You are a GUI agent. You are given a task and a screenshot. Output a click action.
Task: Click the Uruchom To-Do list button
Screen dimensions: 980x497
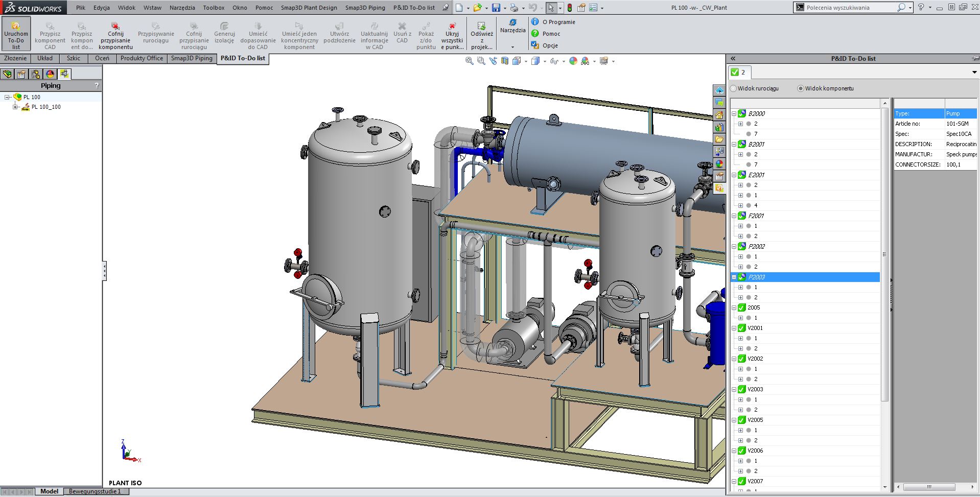pyautogui.click(x=16, y=34)
